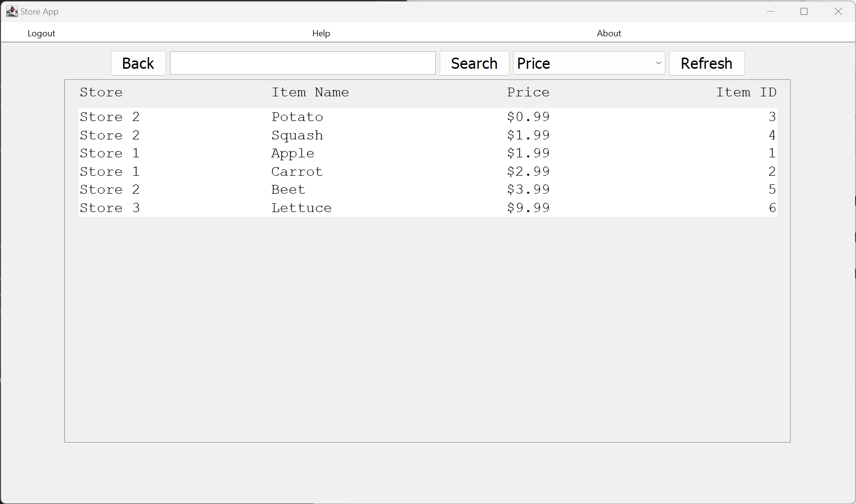
Task: Select the Carrot item row
Action: coord(296,171)
